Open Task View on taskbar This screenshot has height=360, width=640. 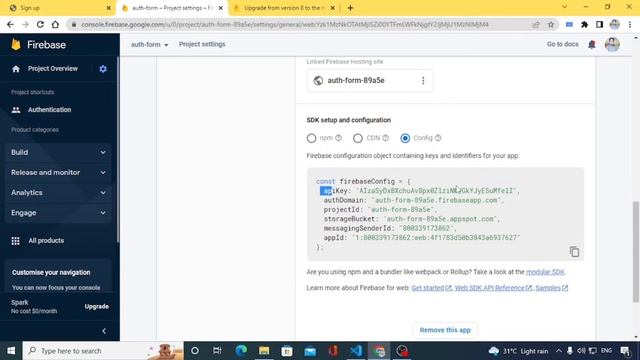(x=217, y=351)
